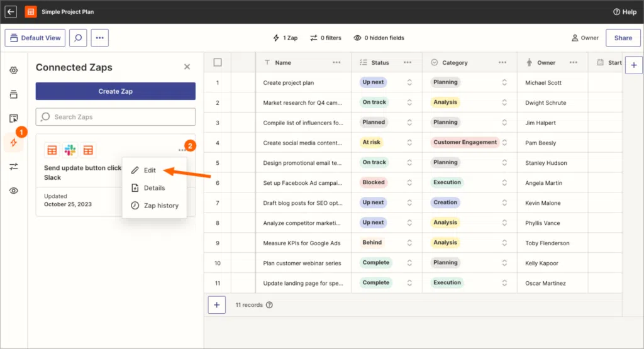Choose Edit from the Zap menu
The image size is (644, 349).
(150, 170)
